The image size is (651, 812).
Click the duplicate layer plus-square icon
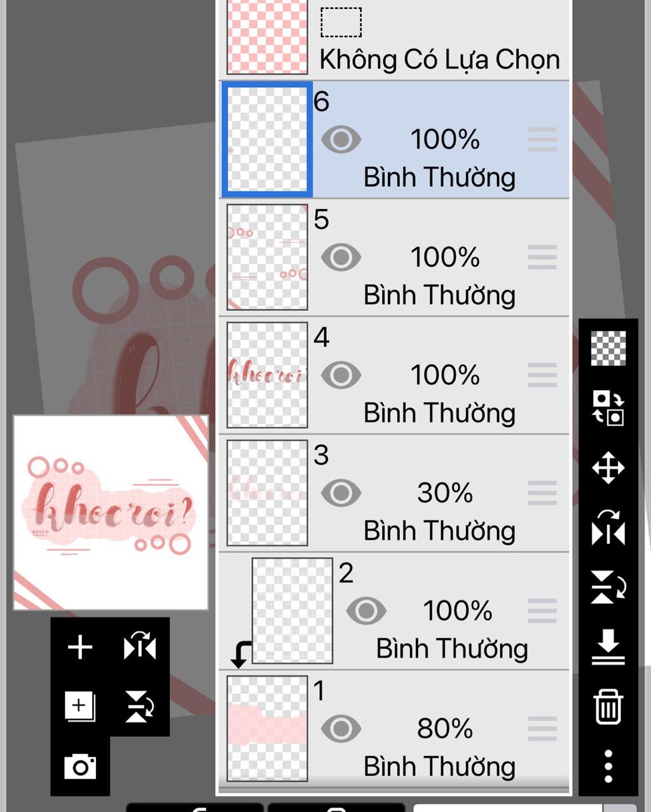point(80,706)
